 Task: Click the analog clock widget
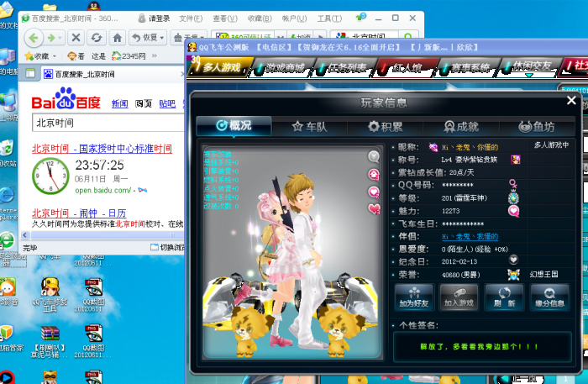pos(51,176)
